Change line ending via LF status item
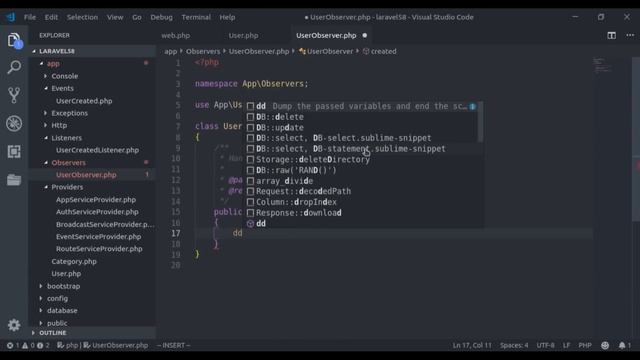 click(x=566, y=345)
